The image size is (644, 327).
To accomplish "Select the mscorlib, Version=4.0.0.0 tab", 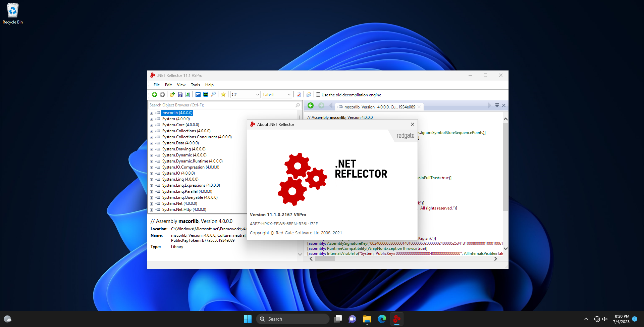I will [379, 107].
